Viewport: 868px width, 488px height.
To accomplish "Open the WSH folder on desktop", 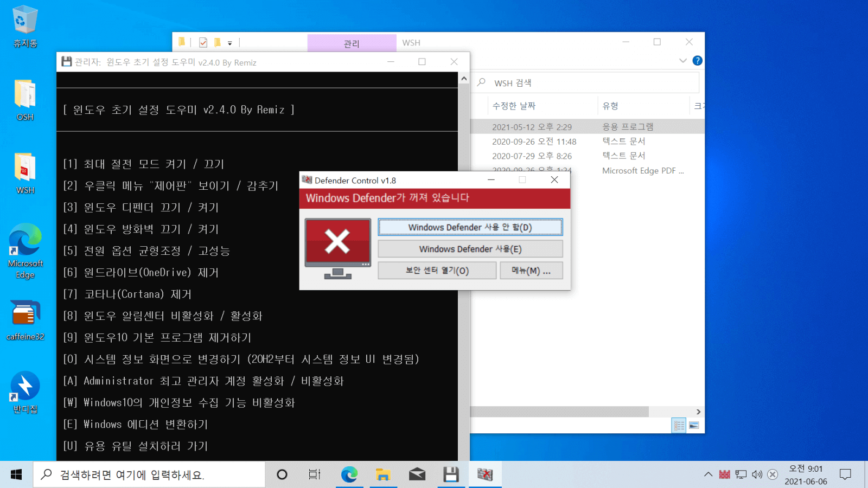I will (x=25, y=174).
